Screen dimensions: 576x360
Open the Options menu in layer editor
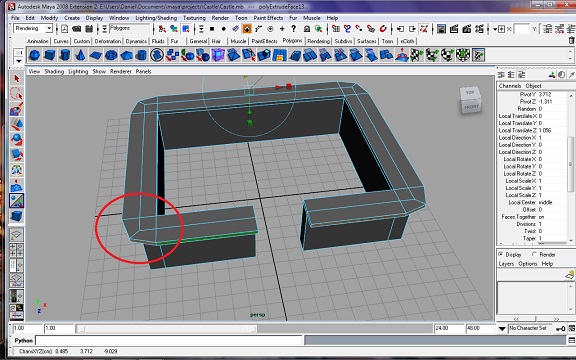[x=528, y=264]
